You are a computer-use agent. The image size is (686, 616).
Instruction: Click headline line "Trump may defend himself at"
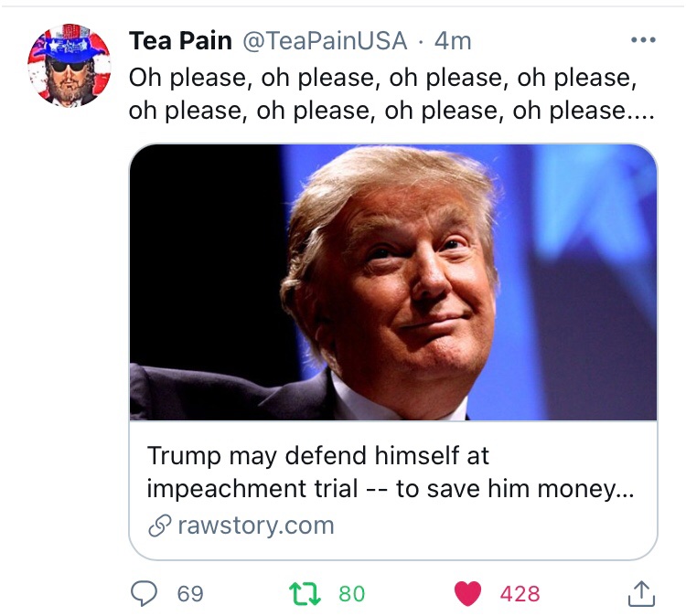coord(318,455)
